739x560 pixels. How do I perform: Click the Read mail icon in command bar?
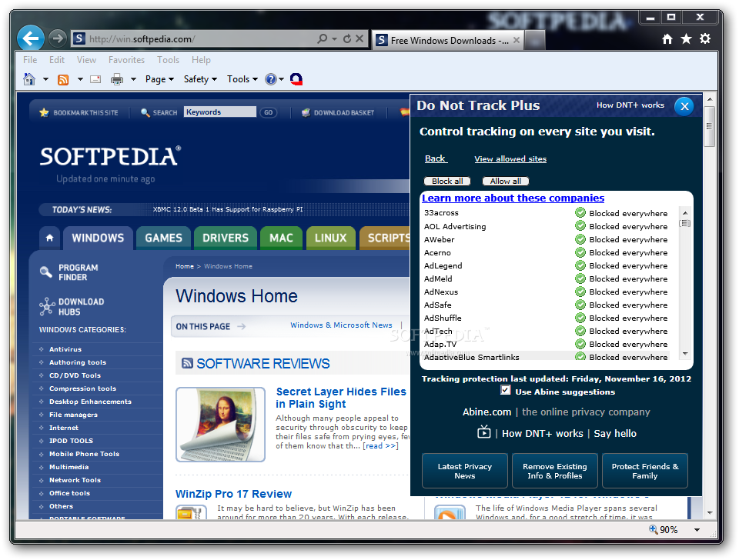(95, 79)
